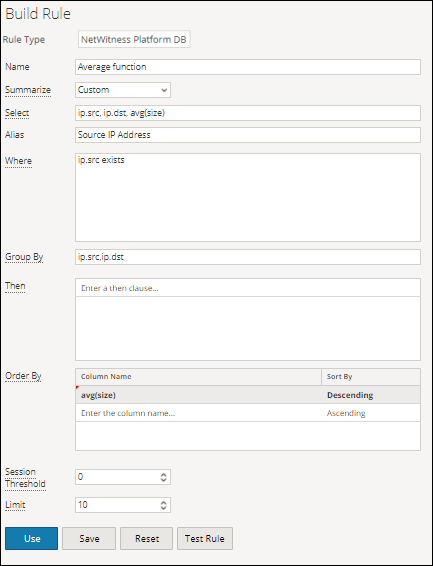Click the Then label
This screenshot has width=433, height=566.
pyautogui.click(x=15, y=286)
